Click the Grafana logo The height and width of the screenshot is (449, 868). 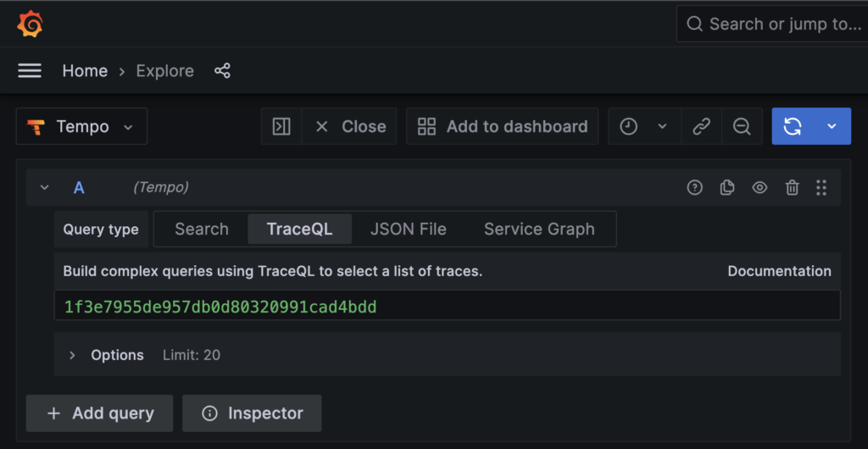point(30,25)
